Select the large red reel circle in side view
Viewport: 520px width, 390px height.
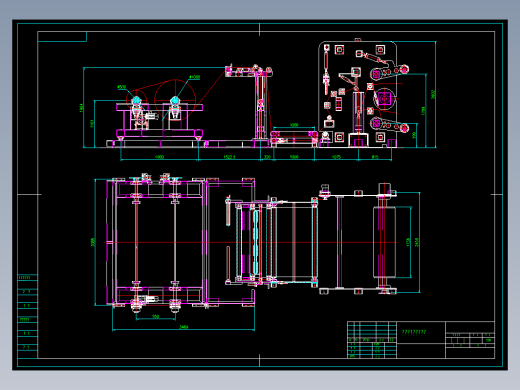click(x=175, y=100)
